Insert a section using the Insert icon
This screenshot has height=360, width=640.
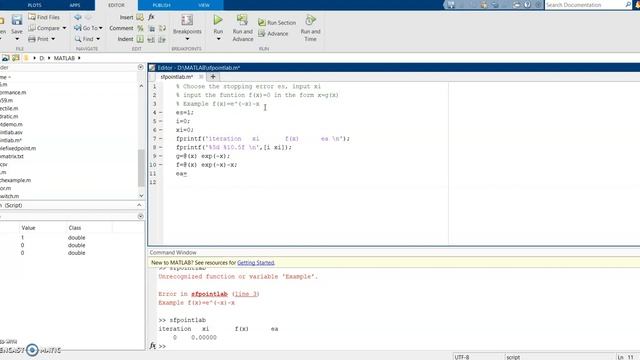(x=140, y=17)
